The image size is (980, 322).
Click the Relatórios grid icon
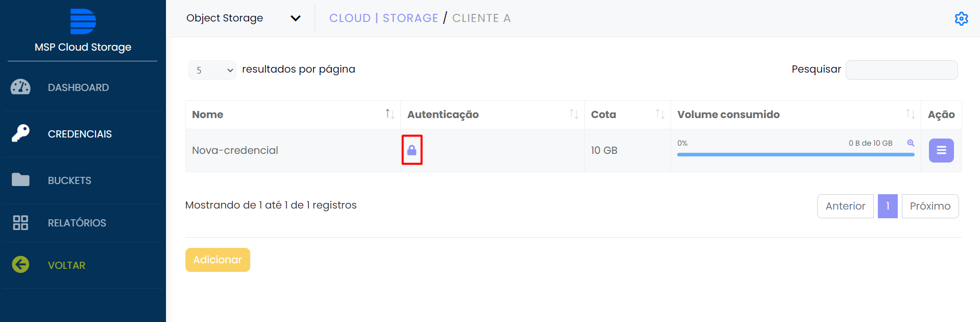click(20, 223)
